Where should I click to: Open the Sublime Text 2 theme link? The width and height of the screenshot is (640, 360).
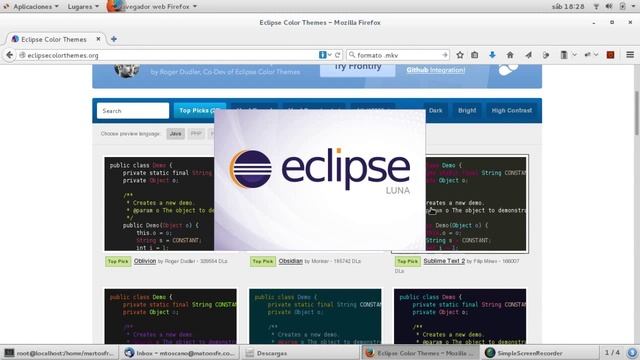coord(444,261)
